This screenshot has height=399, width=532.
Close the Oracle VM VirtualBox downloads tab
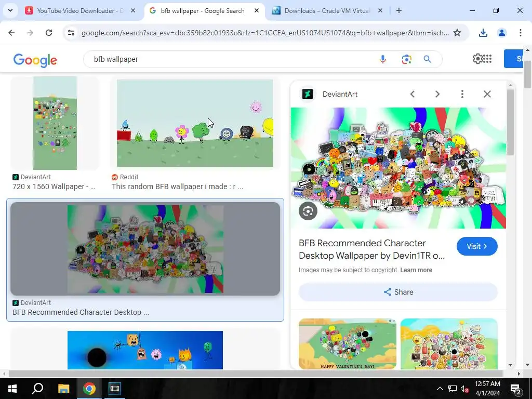(x=380, y=11)
